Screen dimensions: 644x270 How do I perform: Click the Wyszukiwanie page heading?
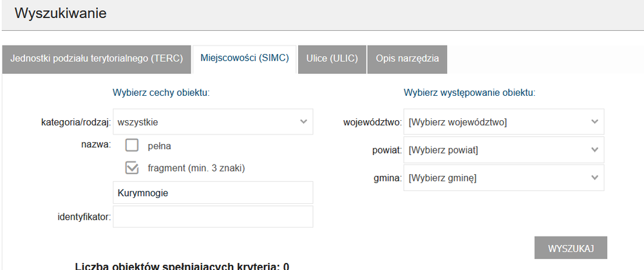tap(61, 14)
